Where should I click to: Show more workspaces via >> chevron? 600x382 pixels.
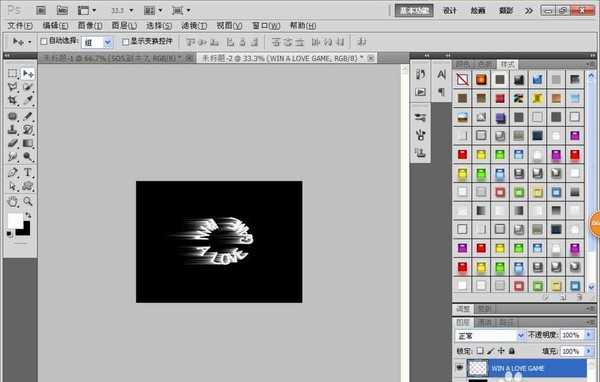(529, 11)
